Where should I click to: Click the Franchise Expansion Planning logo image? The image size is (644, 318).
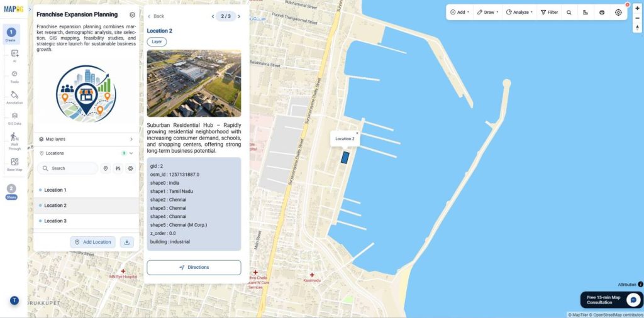[86, 95]
